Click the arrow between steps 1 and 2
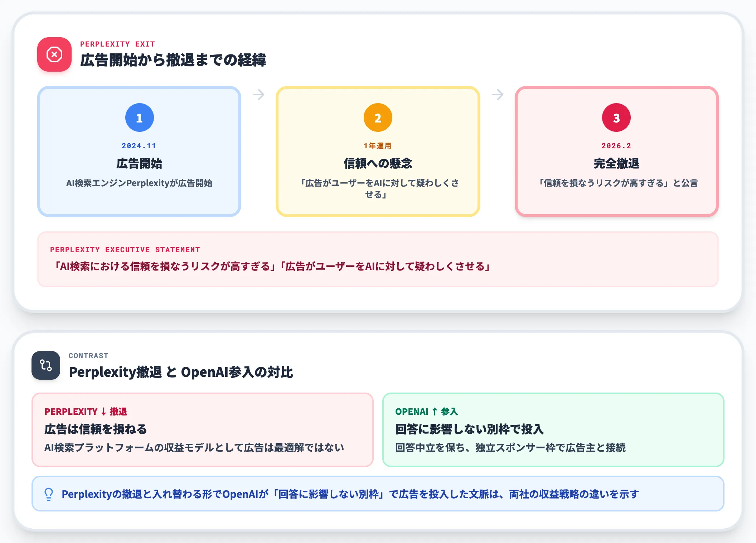756x543 pixels. click(258, 95)
